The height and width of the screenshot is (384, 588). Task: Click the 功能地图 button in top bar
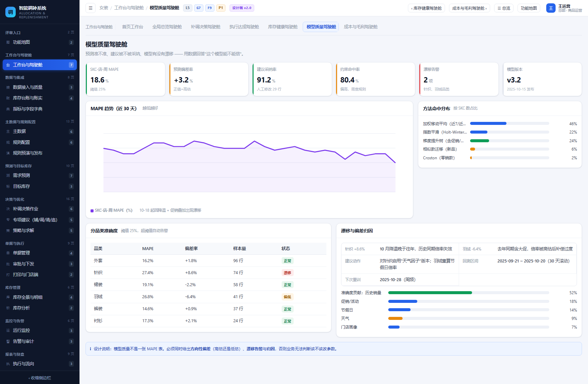pyautogui.click(x=529, y=8)
